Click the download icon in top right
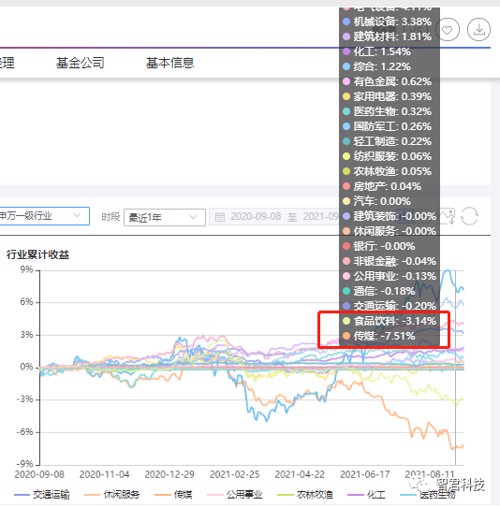The width and height of the screenshot is (500, 507). 479,30
